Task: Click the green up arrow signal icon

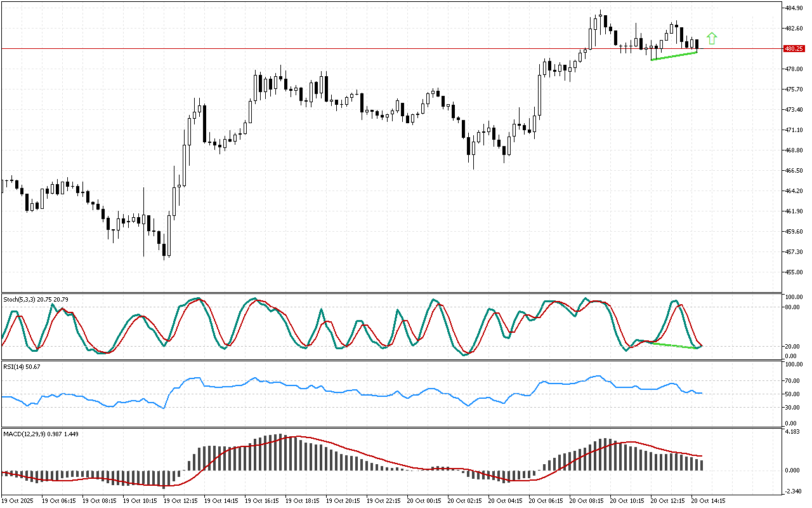Action: (x=712, y=39)
